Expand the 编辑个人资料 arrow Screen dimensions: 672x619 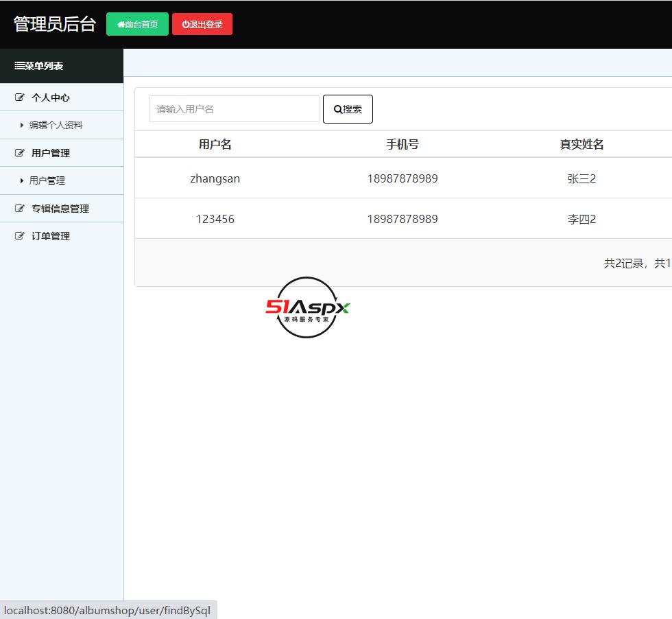pyautogui.click(x=22, y=126)
